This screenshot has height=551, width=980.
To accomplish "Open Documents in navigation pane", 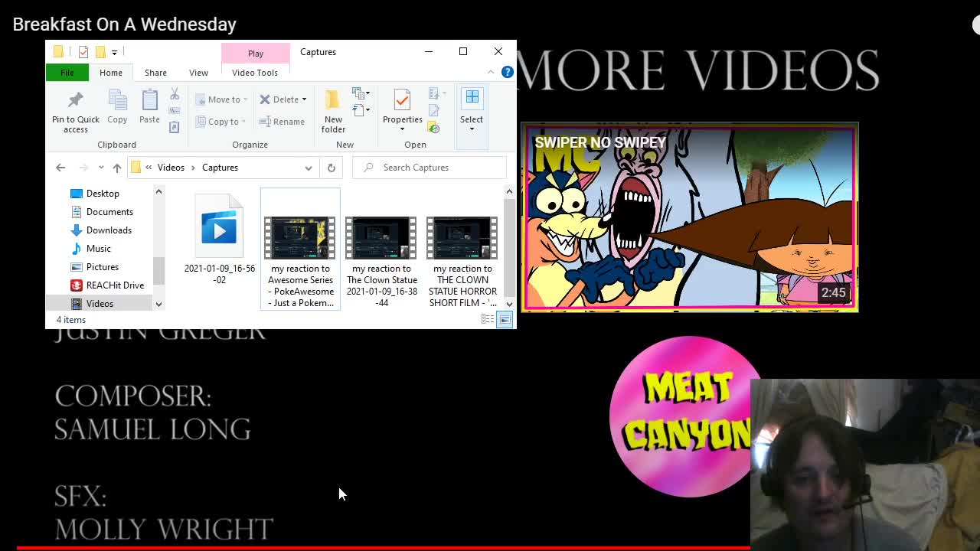I will click(x=109, y=212).
